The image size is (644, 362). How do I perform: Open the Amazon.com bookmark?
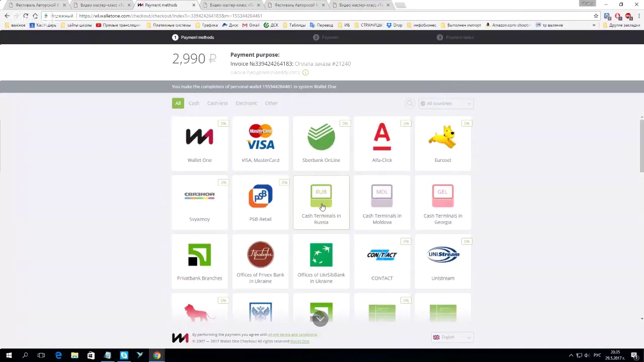pos(508,25)
